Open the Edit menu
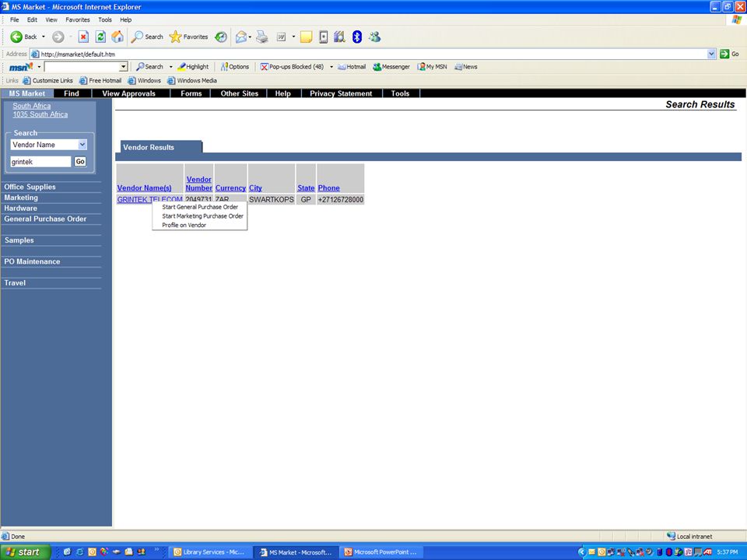Image resolution: width=747 pixels, height=560 pixels. click(x=32, y=19)
